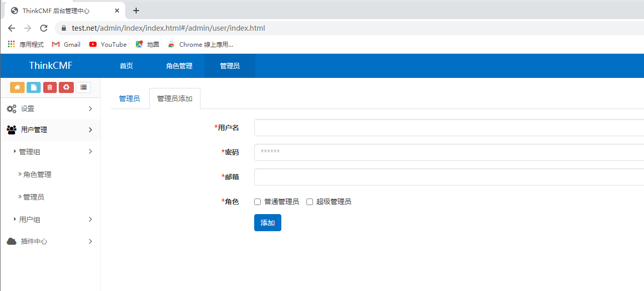Screen dimensions: 644x291
Task: Click the users icon beside 用户管理
Action: point(11,130)
